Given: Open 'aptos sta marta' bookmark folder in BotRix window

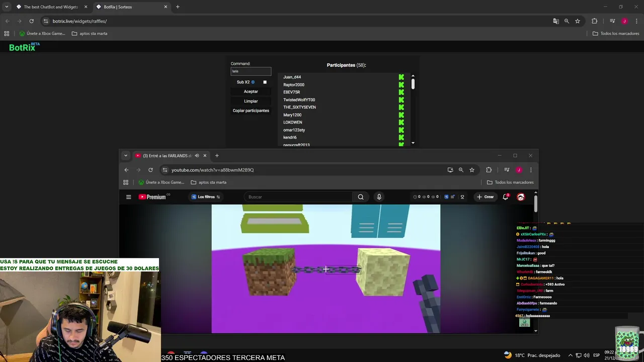Looking at the screenshot, I should pos(90,34).
